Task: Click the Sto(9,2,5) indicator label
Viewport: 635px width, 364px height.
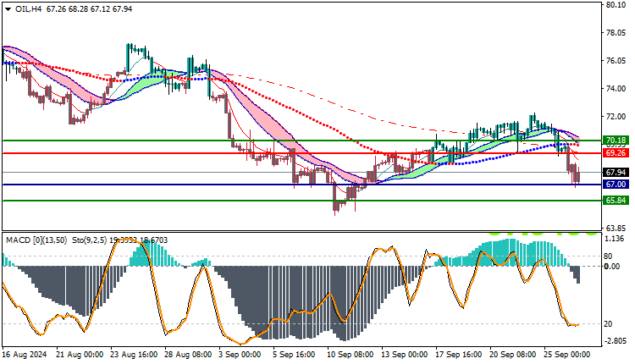Action: tap(90, 240)
